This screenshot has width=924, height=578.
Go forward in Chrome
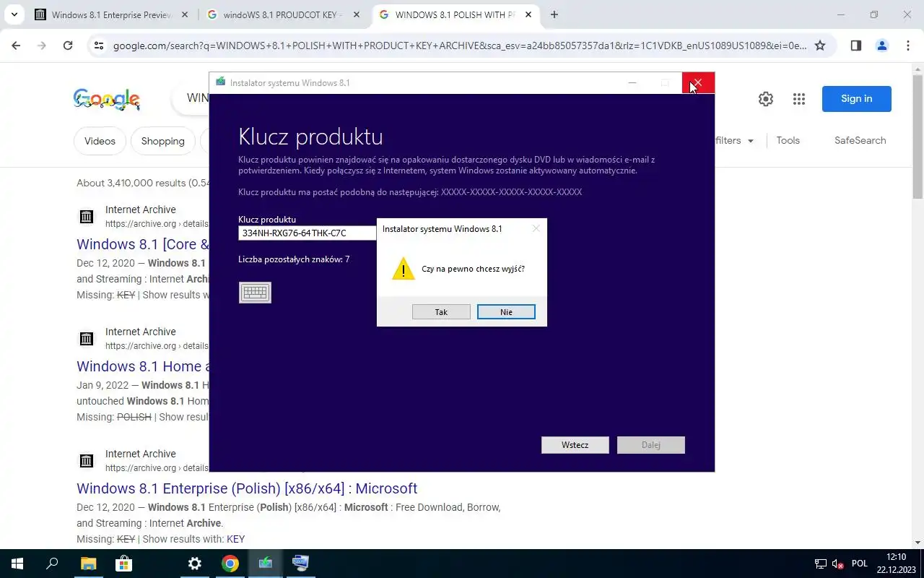pyautogui.click(x=42, y=46)
